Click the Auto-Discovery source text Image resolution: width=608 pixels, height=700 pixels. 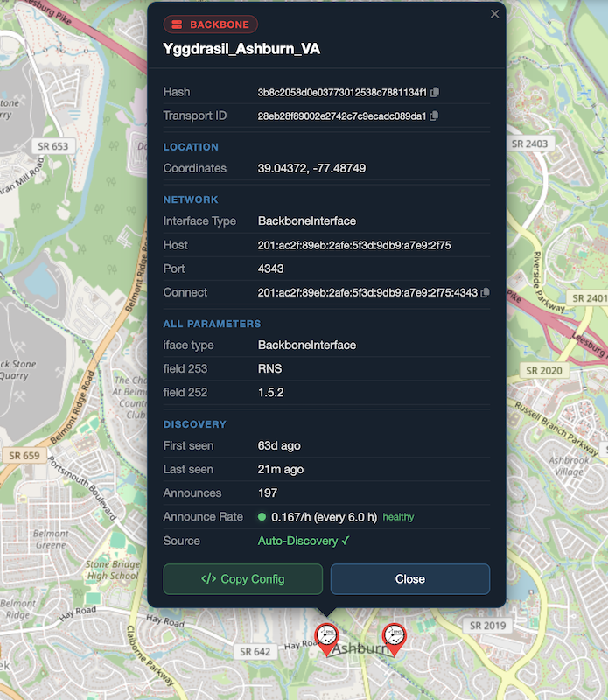click(304, 541)
